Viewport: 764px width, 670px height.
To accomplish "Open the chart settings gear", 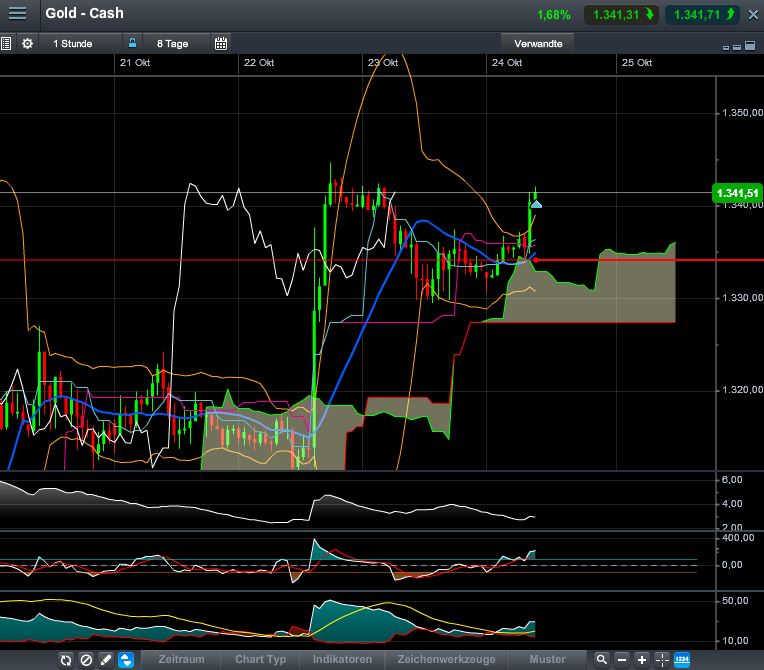I will [27, 43].
